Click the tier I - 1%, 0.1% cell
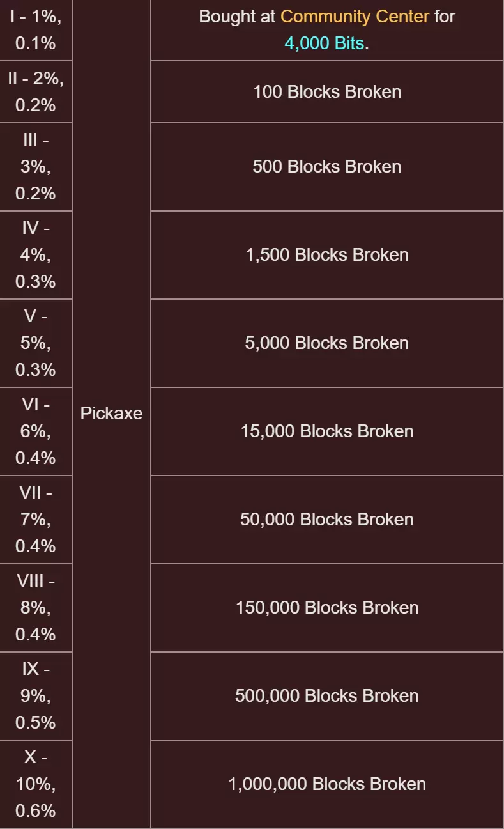Image resolution: width=504 pixels, height=829 pixels. 36,30
